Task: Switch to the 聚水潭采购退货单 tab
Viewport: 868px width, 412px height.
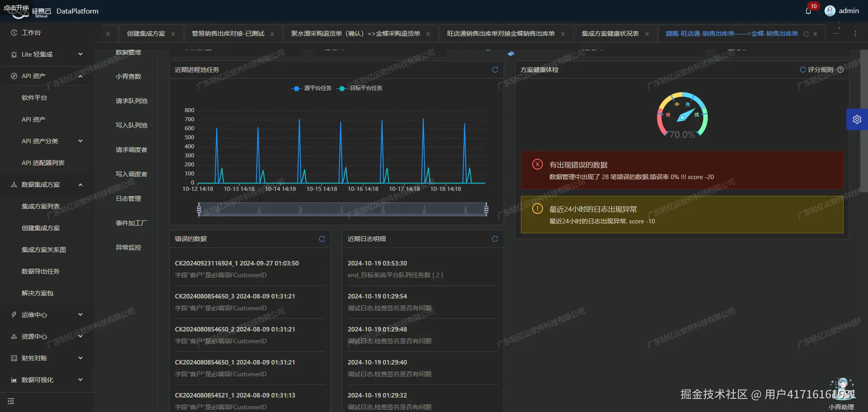Action: [355, 34]
